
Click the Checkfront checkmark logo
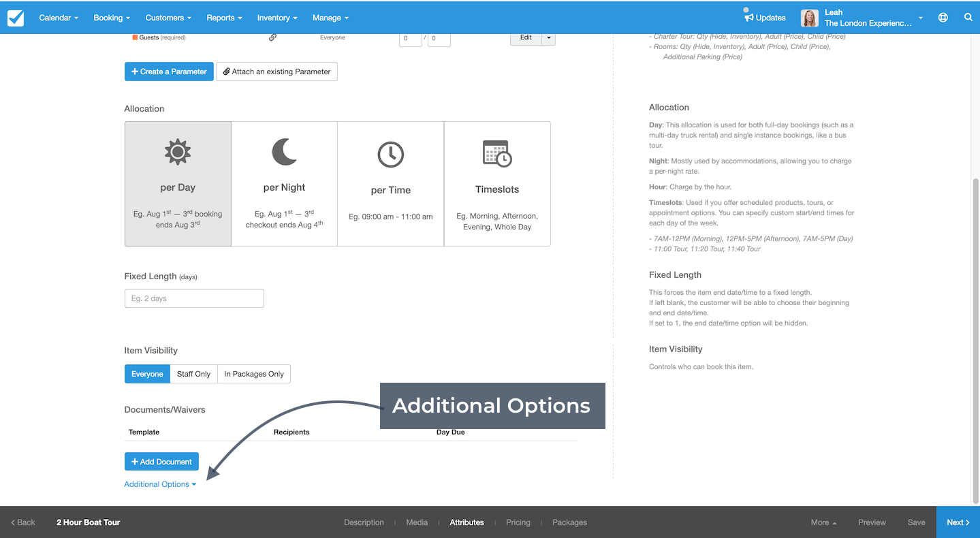(x=16, y=18)
